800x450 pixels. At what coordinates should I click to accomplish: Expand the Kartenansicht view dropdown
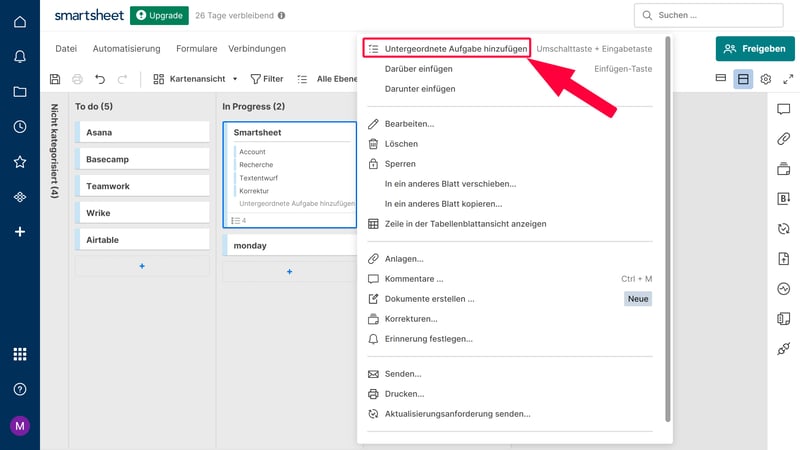coord(196,79)
